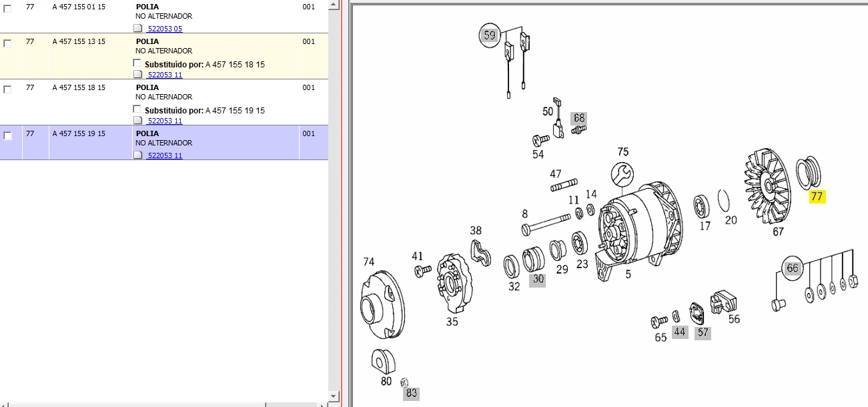Tick 'Substituído por' A 457 155 19 15 checkbox
This screenshot has width=868, height=407.
[x=137, y=109]
